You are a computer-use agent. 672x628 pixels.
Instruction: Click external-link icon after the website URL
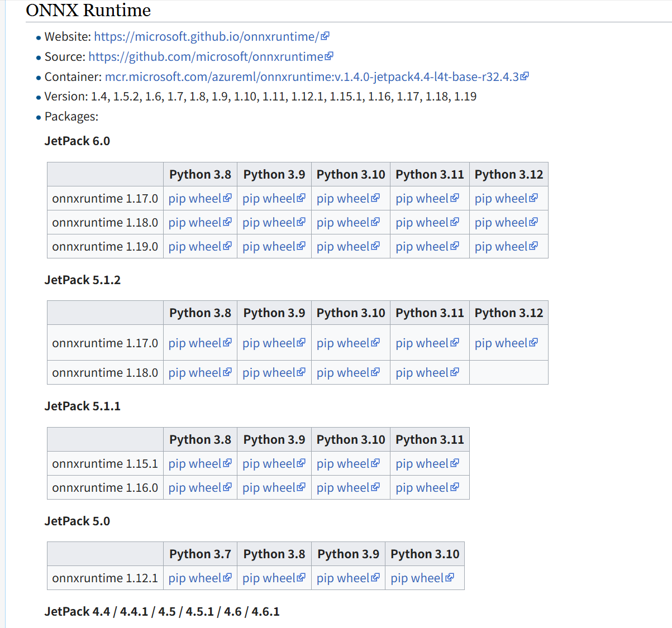(x=325, y=36)
